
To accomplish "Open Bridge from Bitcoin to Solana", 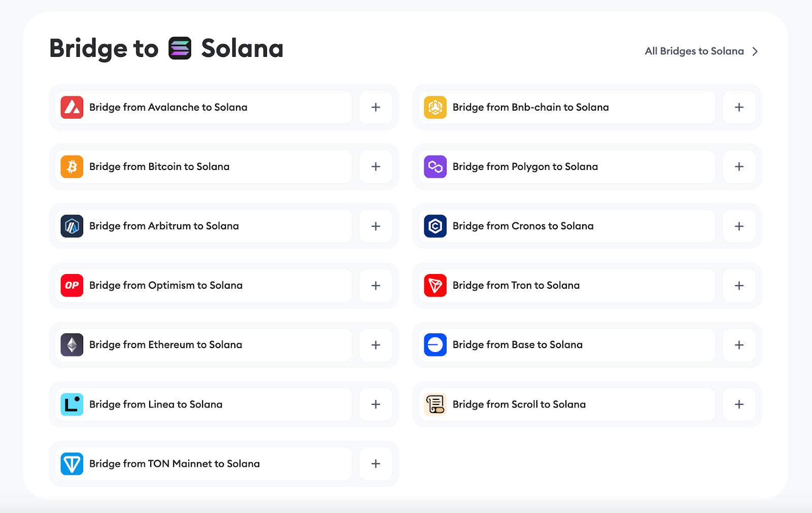I will (x=204, y=167).
